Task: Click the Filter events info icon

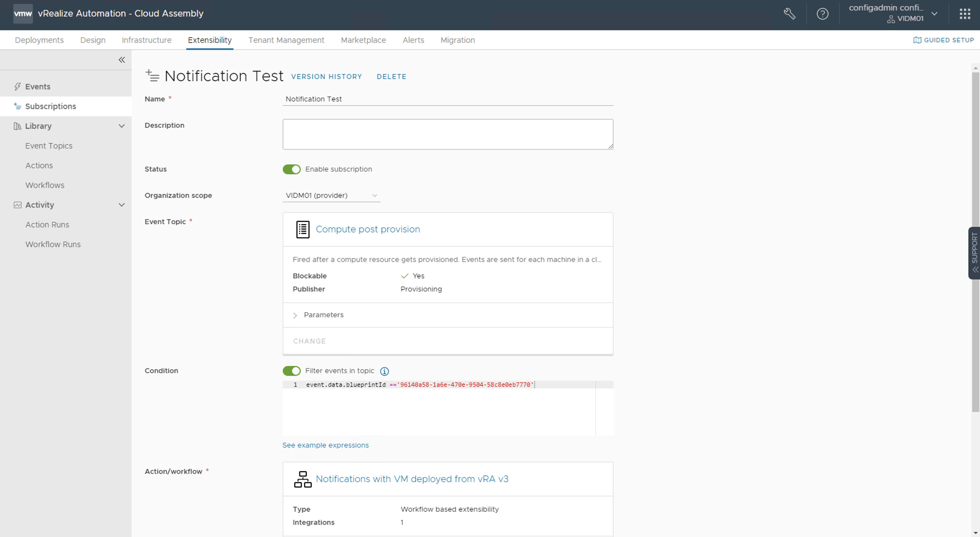Action: 384,371
